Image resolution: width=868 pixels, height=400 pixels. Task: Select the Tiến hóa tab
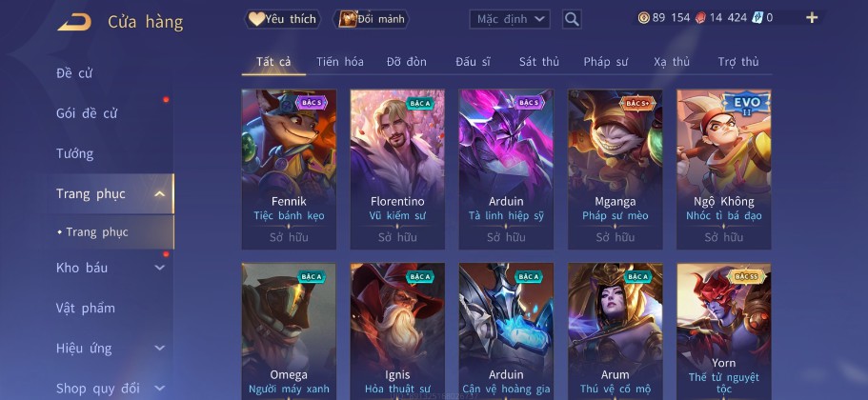[340, 62]
